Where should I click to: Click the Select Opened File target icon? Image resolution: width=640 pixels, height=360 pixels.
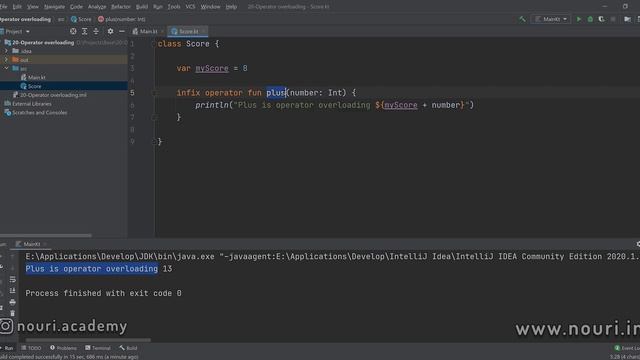tap(73, 31)
